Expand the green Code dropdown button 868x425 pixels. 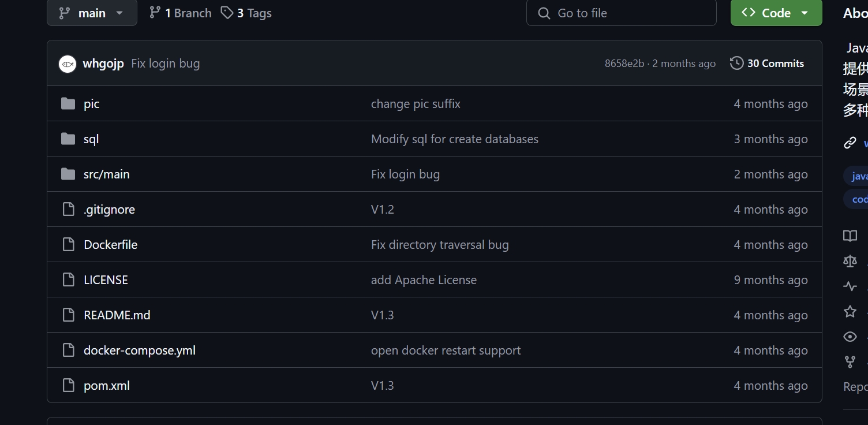776,13
